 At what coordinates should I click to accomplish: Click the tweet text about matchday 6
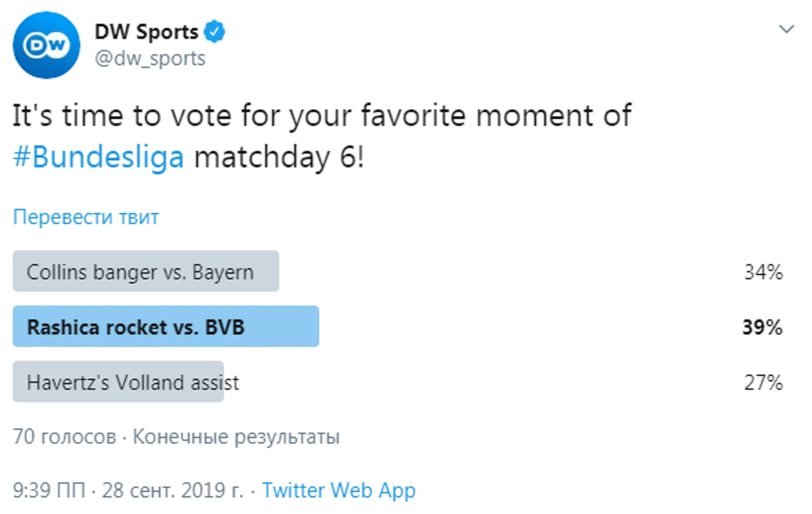point(321,136)
